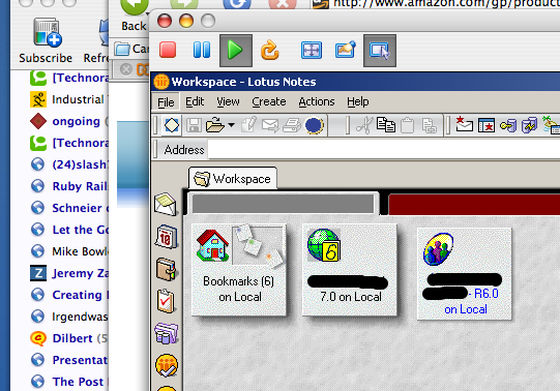Select the dark red workspace page tab

click(x=474, y=204)
